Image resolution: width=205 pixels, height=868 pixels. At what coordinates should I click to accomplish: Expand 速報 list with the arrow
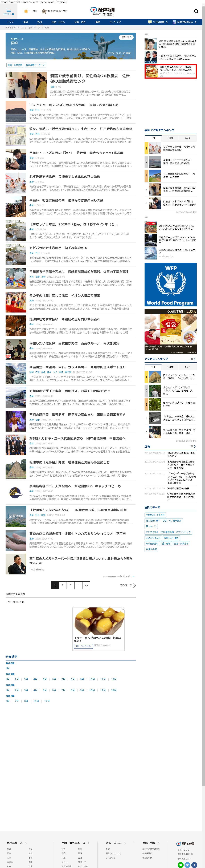(x=195, y=446)
